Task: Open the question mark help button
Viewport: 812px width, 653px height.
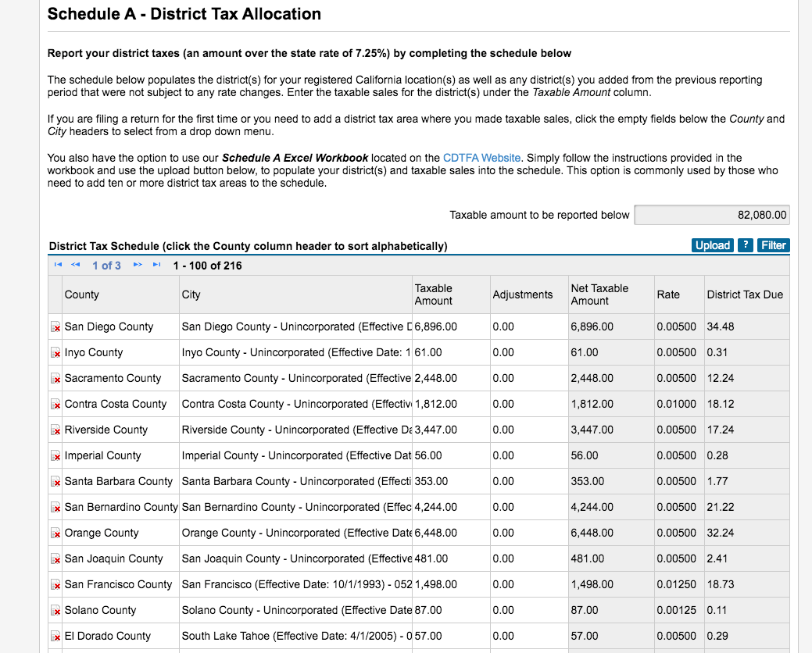Action: 746,245
